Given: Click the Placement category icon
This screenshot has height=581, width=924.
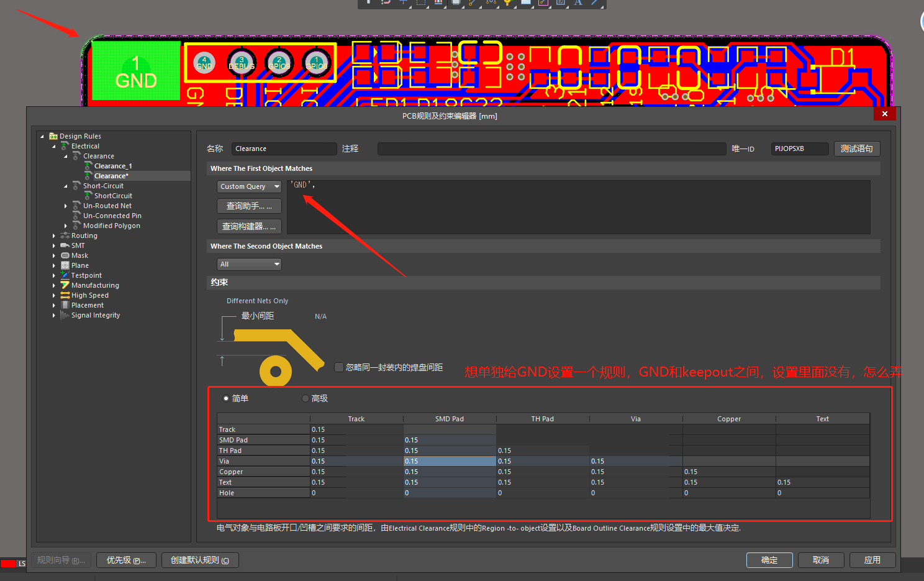Looking at the screenshot, I should pyautogui.click(x=65, y=305).
